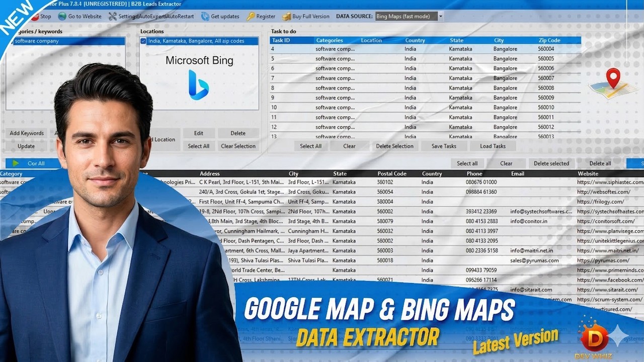Screen dimensions: 644x362
Task: Sort results by the Address column header
Action: [210, 174]
